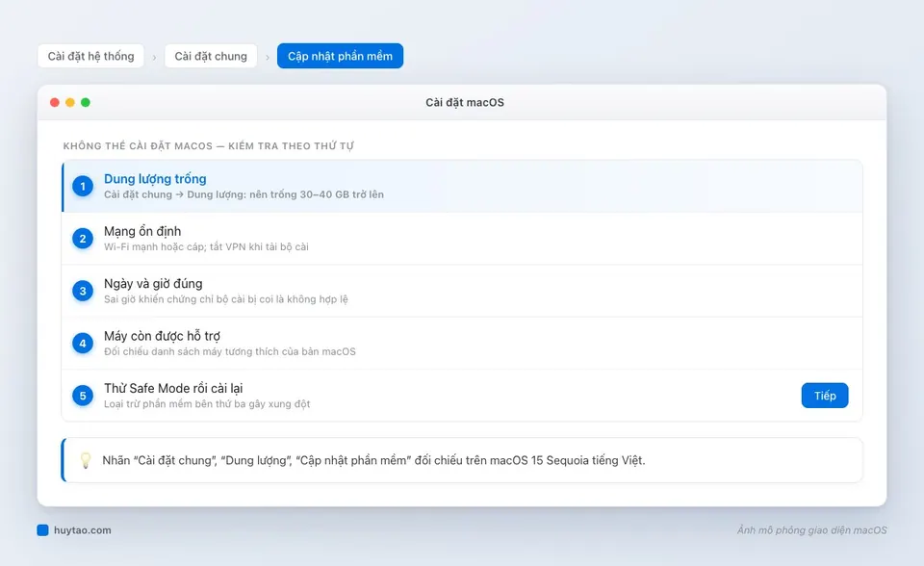Click the Cài đặt macOS window title
Viewport: 924px width, 566px height.
coord(465,103)
